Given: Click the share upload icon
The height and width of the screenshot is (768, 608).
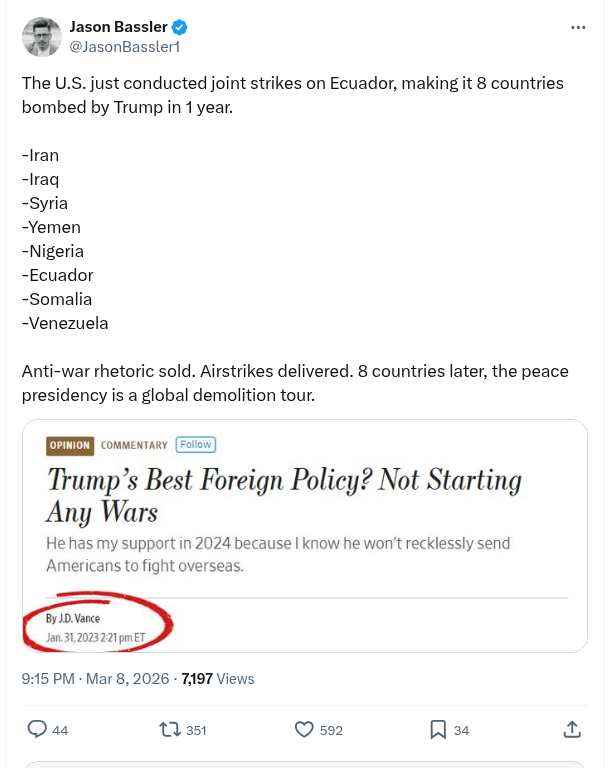Looking at the screenshot, I should click(x=572, y=730).
